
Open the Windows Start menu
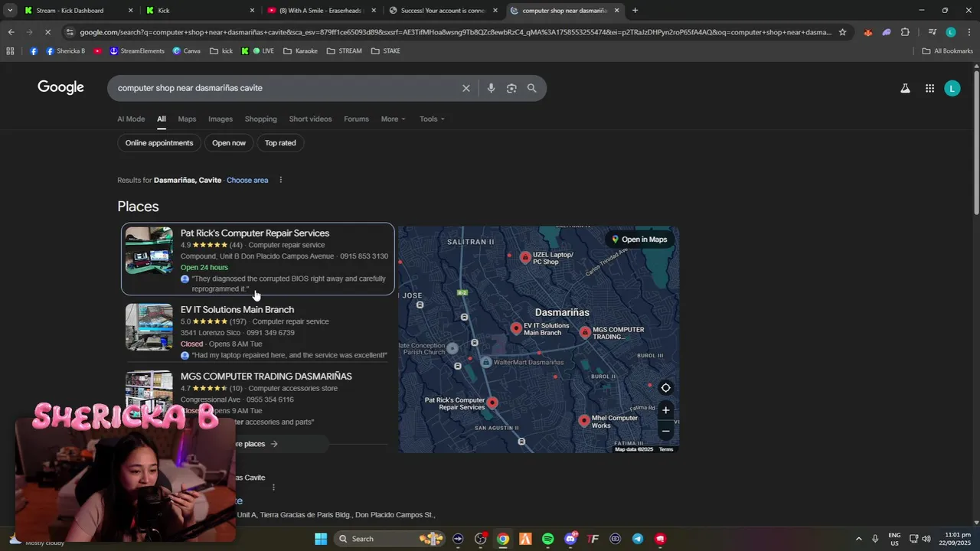click(x=321, y=539)
